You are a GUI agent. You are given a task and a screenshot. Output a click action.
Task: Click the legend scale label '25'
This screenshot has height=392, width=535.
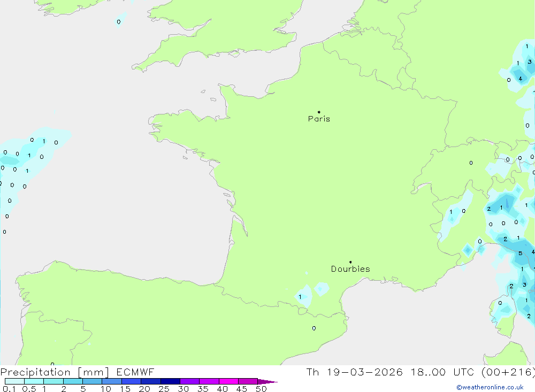point(164,389)
